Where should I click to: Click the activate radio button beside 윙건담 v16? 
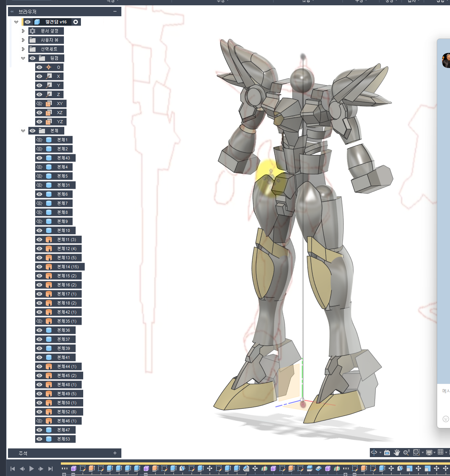tap(76, 22)
